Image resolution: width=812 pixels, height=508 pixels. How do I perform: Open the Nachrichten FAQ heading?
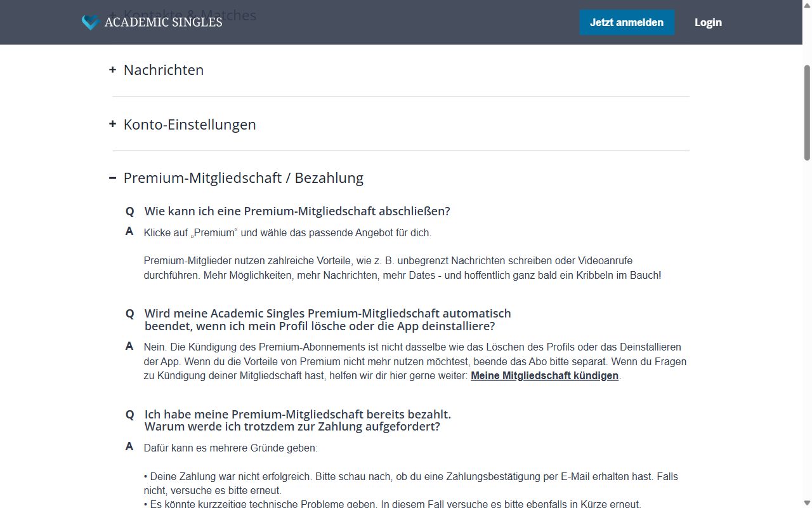164,70
